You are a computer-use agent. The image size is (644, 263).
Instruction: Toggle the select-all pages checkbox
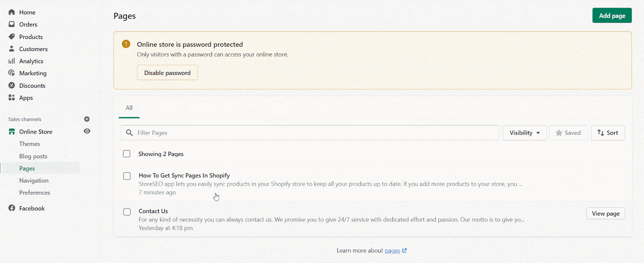pyautogui.click(x=127, y=154)
